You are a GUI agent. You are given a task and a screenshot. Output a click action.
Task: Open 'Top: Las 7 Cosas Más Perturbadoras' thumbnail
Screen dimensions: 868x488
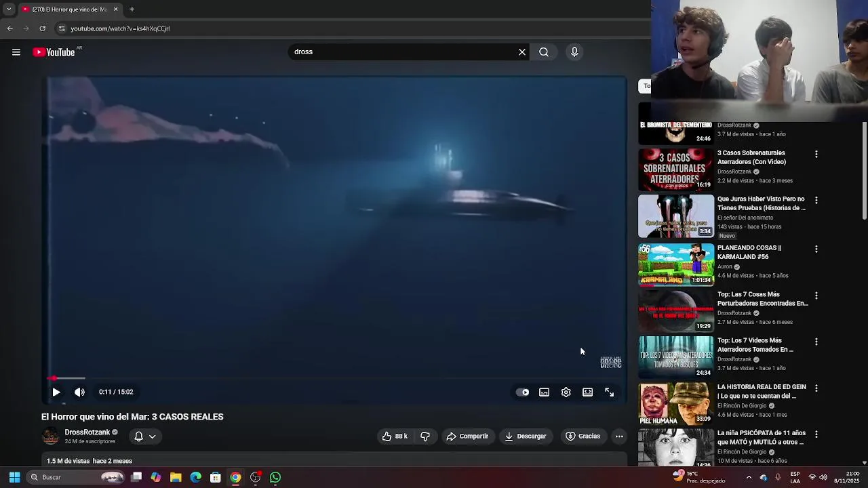tap(676, 311)
